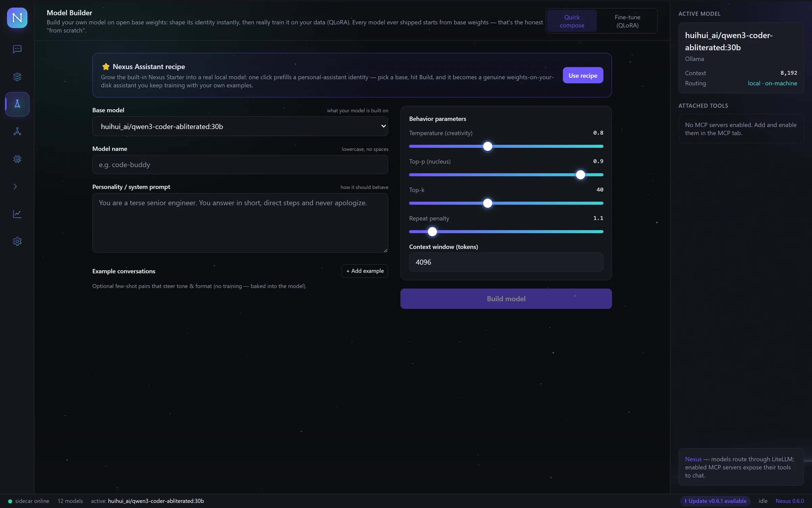
Task: Open the analytics chart sidebar icon
Action: (17, 214)
